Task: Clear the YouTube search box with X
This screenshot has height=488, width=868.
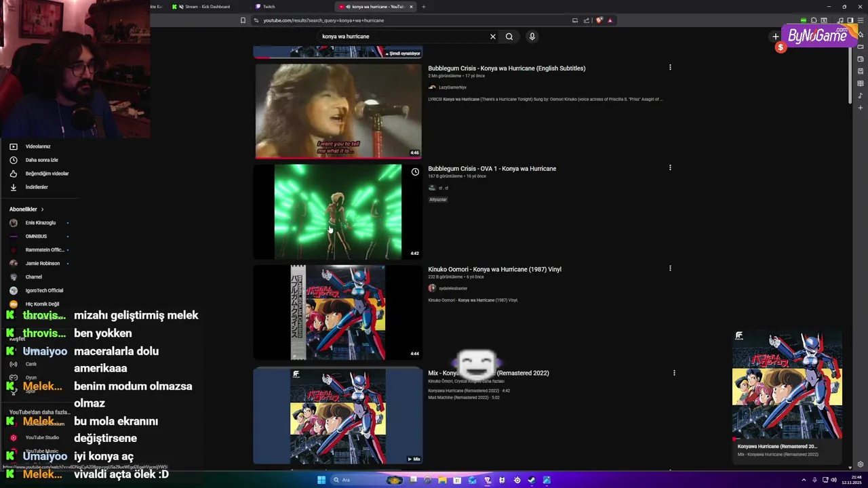Action: (493, 37)
